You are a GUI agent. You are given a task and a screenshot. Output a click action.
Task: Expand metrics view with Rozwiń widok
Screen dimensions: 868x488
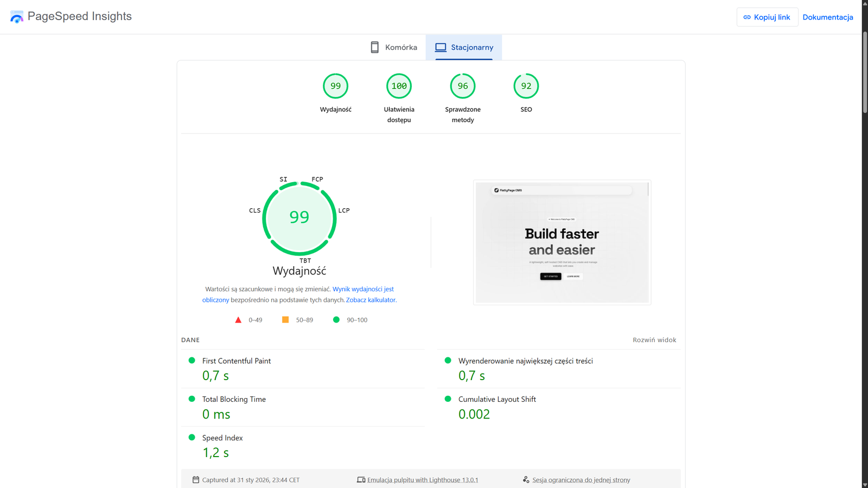[x=654, y=340]
